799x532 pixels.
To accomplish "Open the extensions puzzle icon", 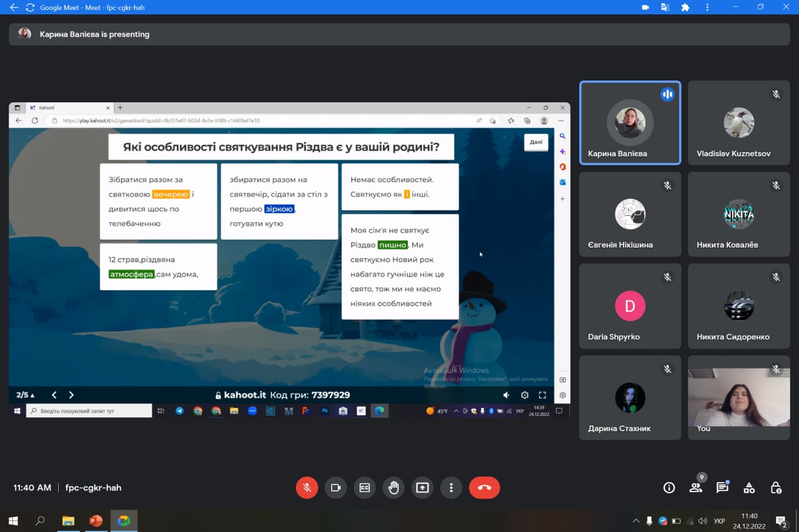I will tap(685, 7).
